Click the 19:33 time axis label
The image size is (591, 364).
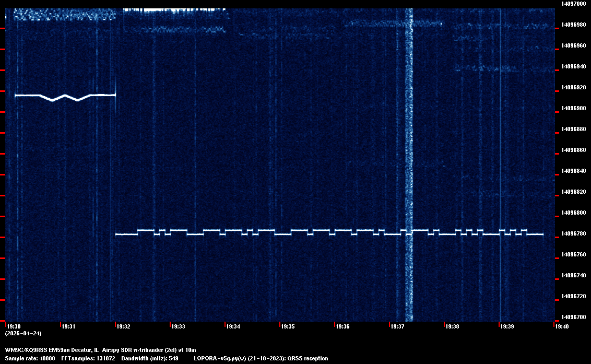(178, 326)
